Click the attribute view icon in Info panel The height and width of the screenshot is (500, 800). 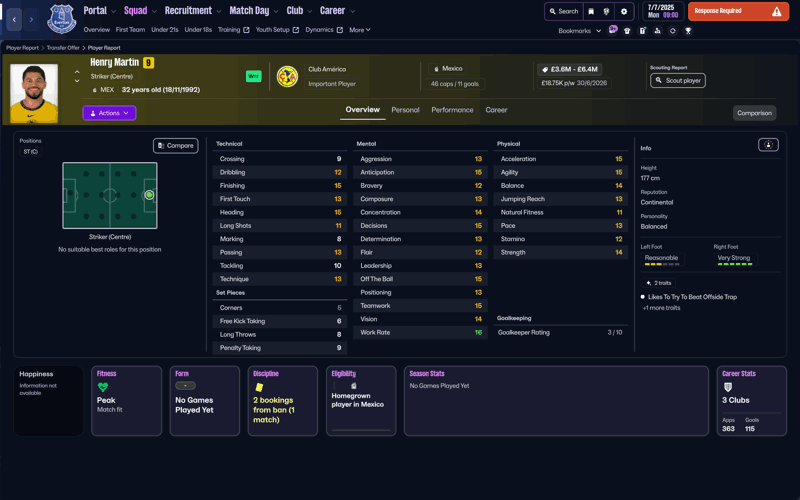point(768,145)
